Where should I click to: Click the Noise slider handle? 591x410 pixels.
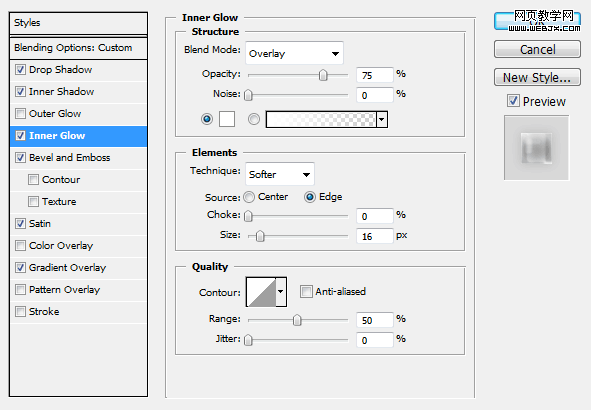pos(248,95)
